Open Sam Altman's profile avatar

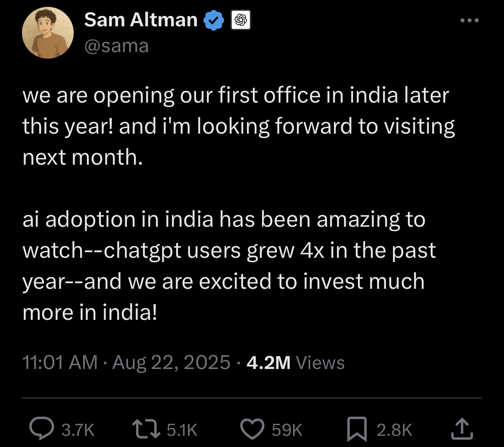47,33
